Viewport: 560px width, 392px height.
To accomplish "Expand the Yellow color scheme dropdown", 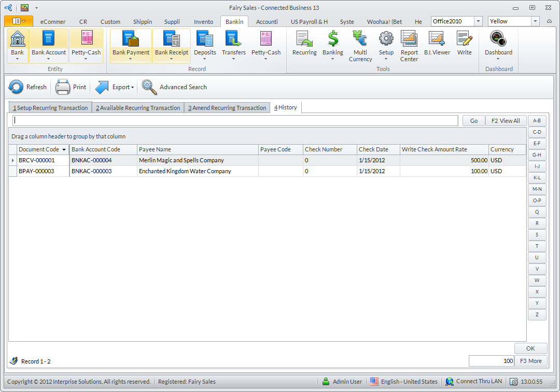I will pyautogui.click(x=535, y=21).
